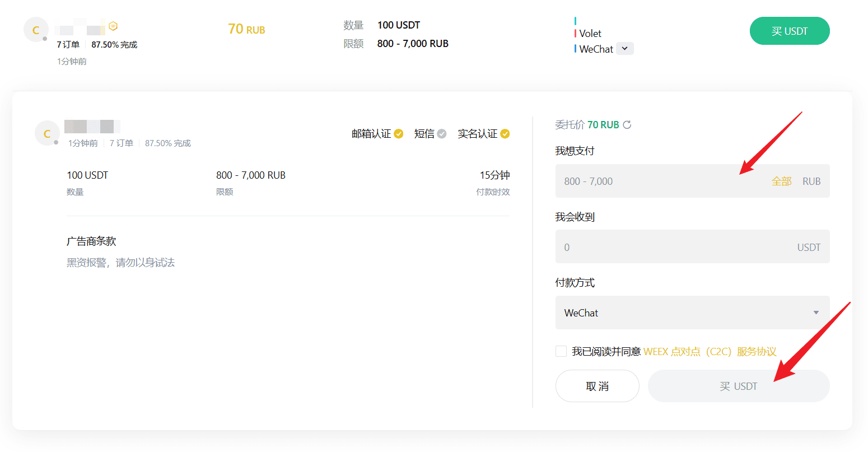Click the gray 短信 verification icon

click(442, 134)
